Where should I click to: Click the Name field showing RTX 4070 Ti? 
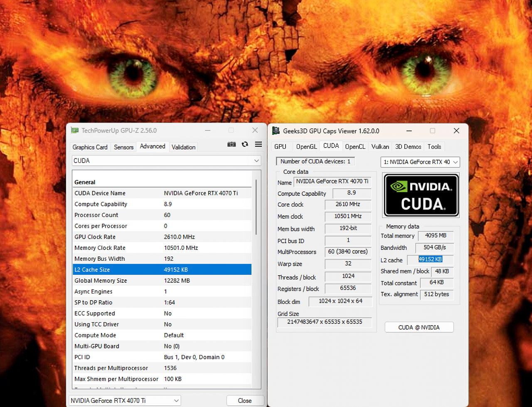pyautogui.click(x=332, y=182)
